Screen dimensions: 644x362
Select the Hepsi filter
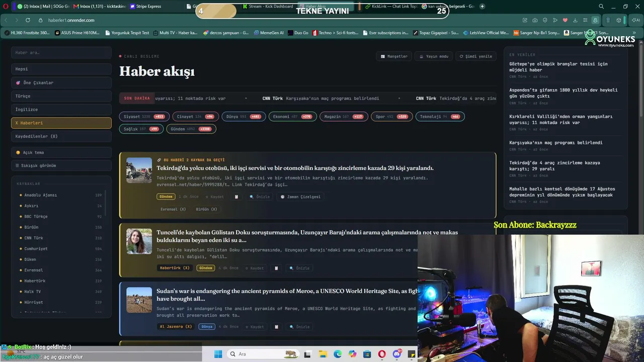(61, 69)
